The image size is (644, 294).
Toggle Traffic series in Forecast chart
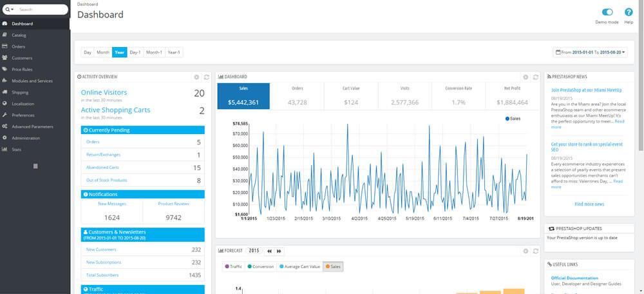234,266
